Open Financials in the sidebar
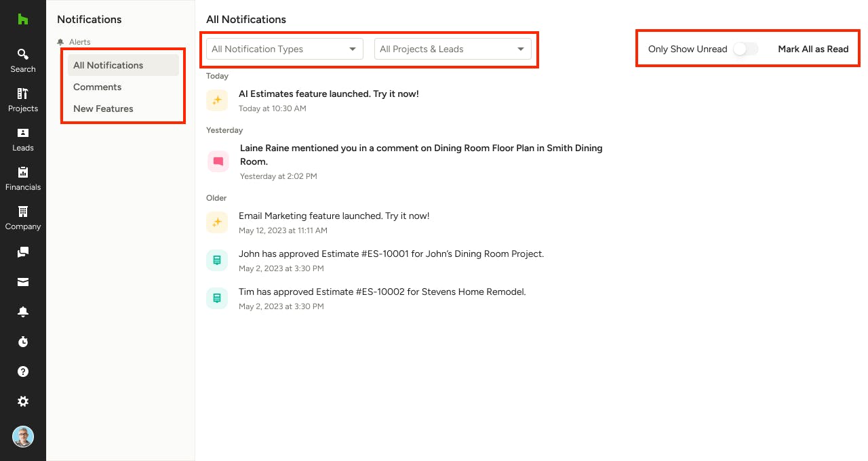The height and width of the screenshot is (461, 868). (x=23, y=178)
